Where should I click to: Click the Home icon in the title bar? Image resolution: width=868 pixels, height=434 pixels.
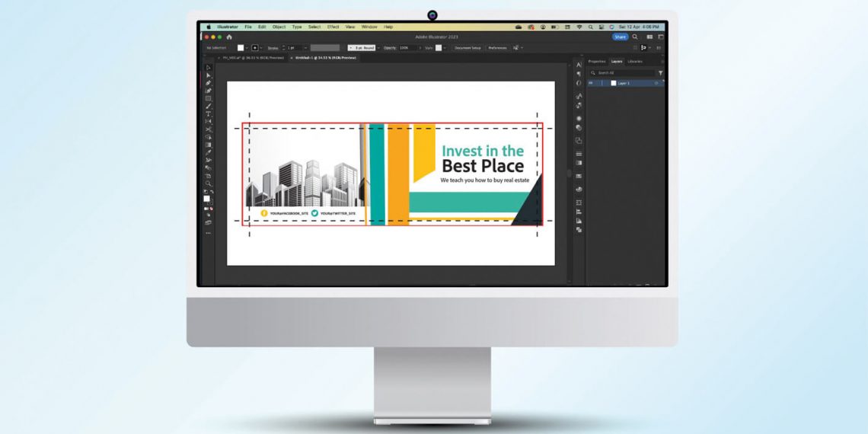point(229,37)
